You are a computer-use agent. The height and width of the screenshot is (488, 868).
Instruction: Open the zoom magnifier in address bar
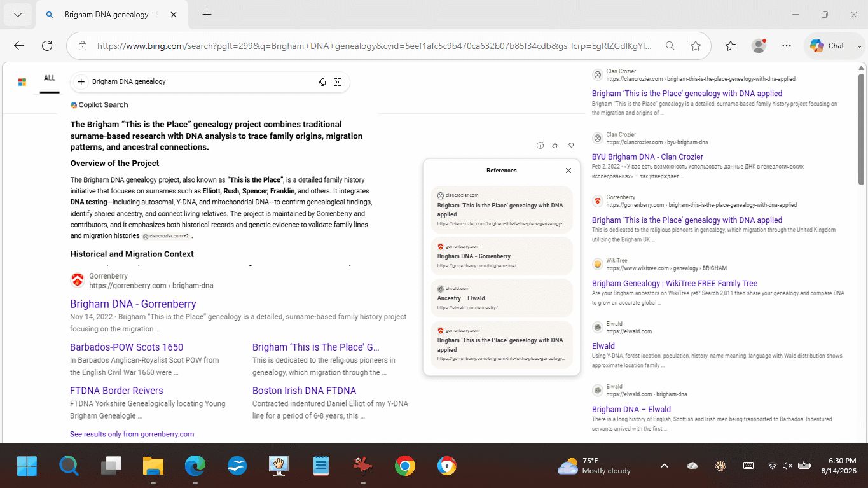[670, 46]
